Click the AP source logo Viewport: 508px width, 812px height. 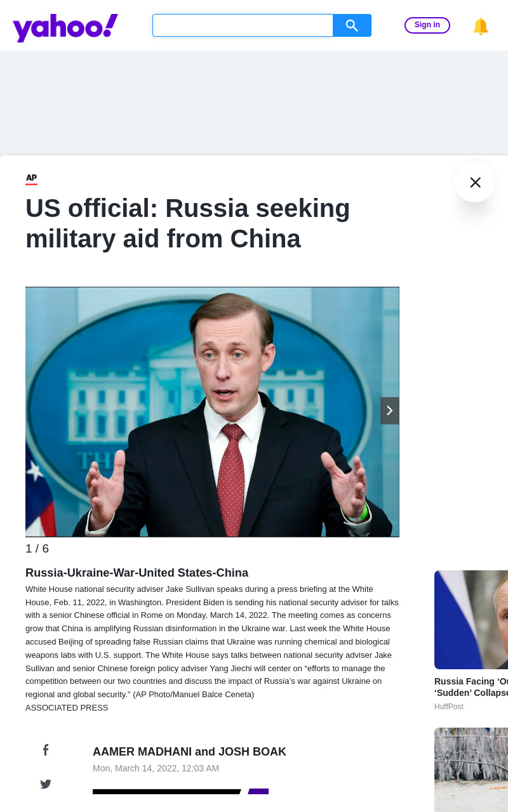31,179
